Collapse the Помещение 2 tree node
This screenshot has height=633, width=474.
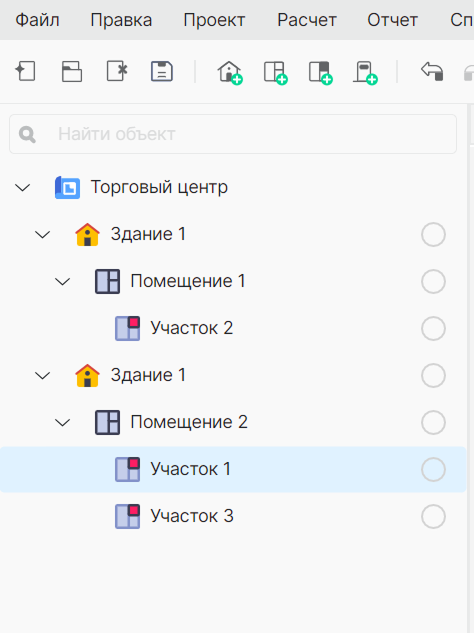(63, 423)
